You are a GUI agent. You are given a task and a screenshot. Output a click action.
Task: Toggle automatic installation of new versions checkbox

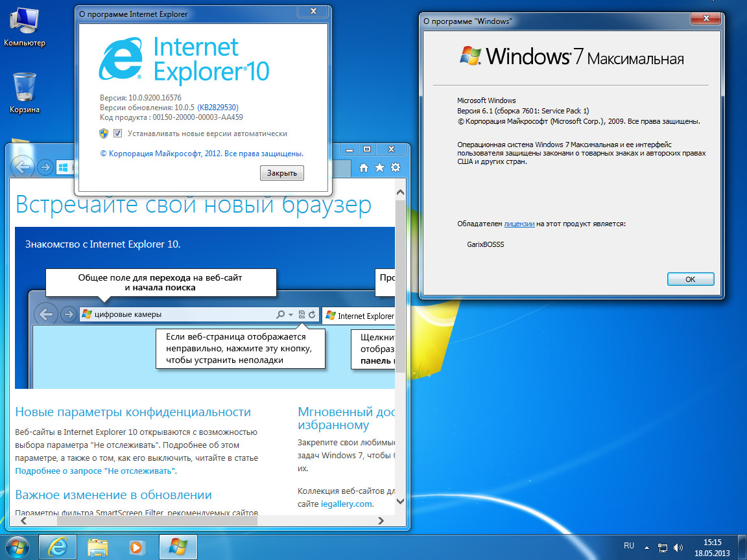pyautogui.click(x=117, y=134)
